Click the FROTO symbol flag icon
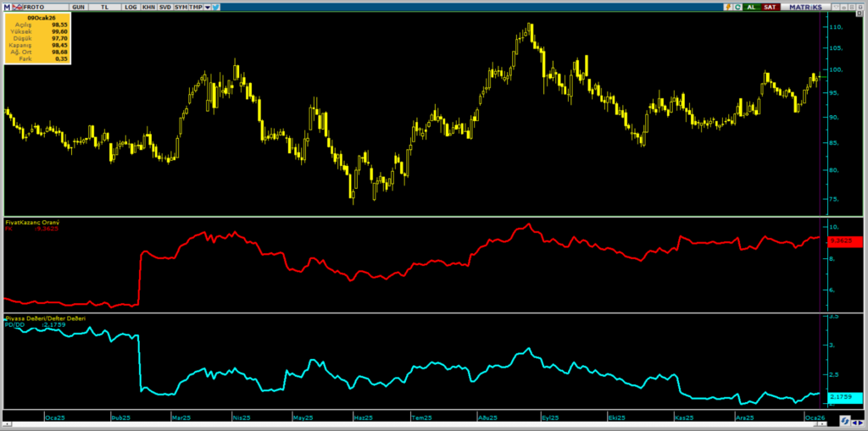Image resolution: width=868 pixels, height=431 pixels. click(17, 6)
